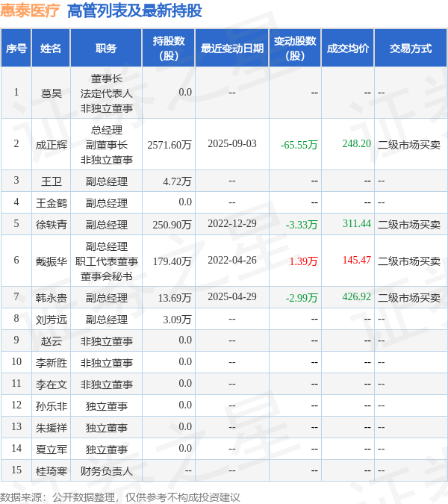The width and height of the screenshot is (448, 504).
Task: Click 二级市场买卖 in 徐轶青's row
Action: [408, 224]
